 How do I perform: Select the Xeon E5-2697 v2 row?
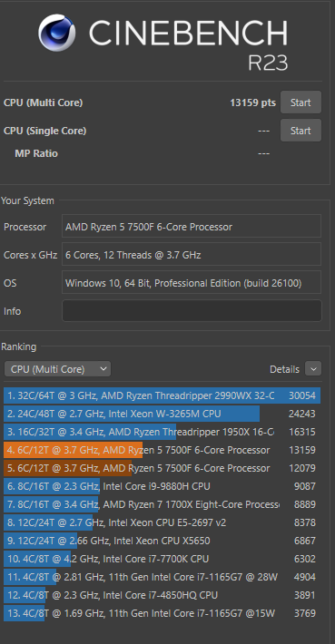[x=162, y=522]
